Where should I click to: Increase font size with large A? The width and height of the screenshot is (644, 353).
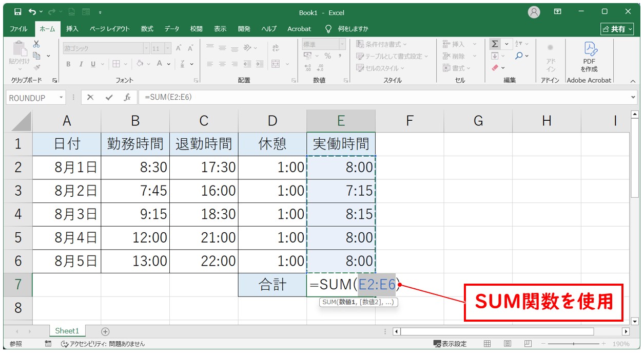point(179,48)
